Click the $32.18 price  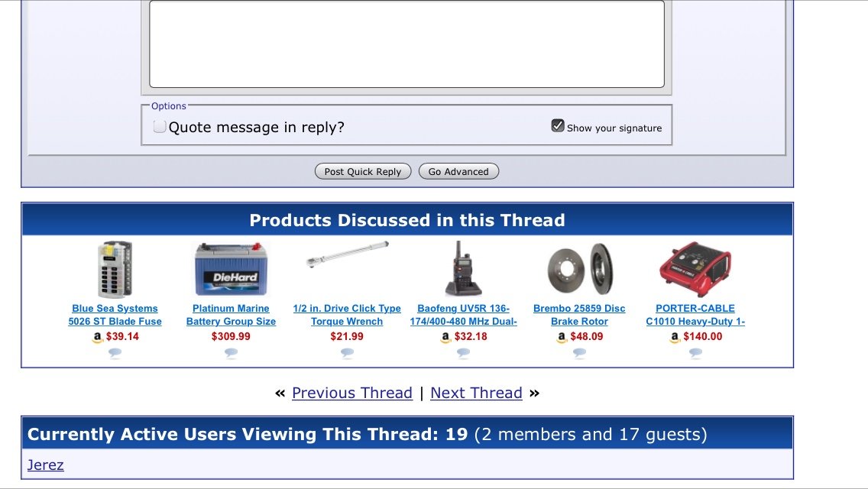[x=471, y=337]
